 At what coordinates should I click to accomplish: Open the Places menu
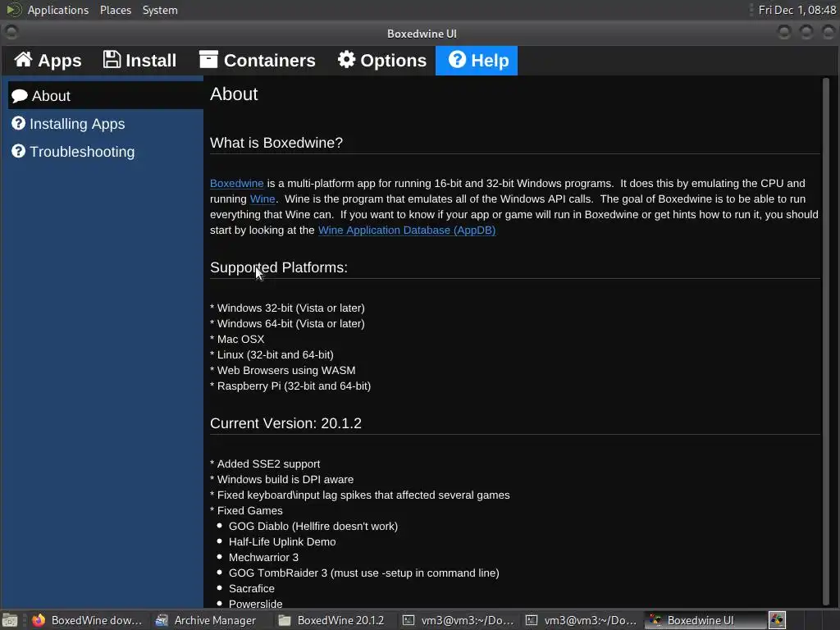[115, 10]
